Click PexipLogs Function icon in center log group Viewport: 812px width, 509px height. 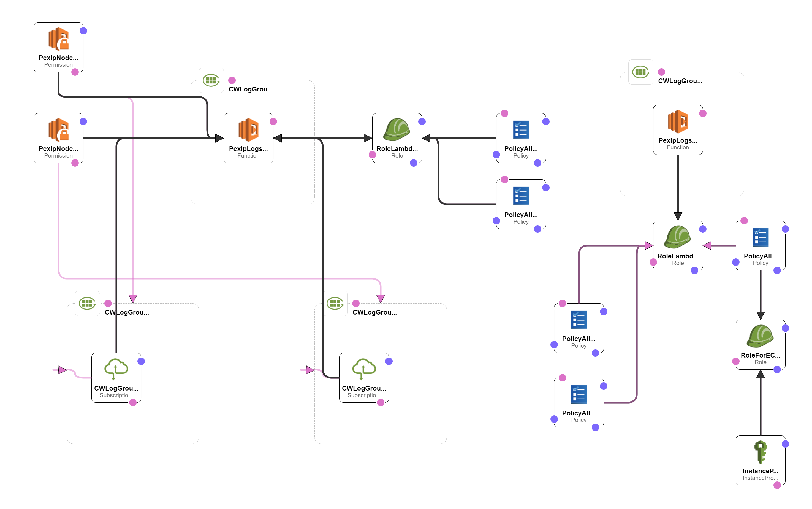point(248,130)
